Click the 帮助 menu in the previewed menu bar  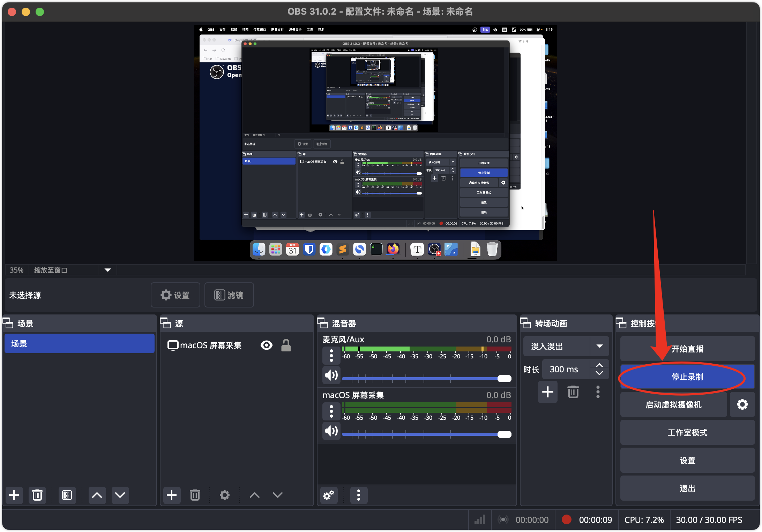click(x=321, y=30)
